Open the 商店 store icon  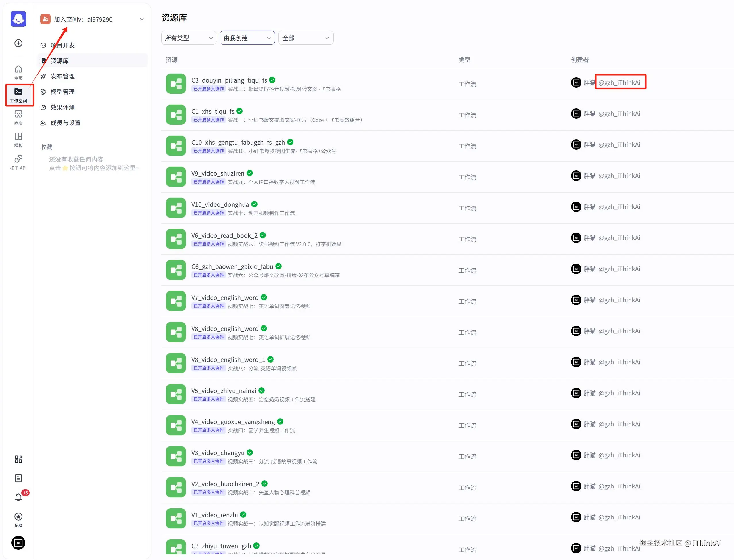click(18, 117)
